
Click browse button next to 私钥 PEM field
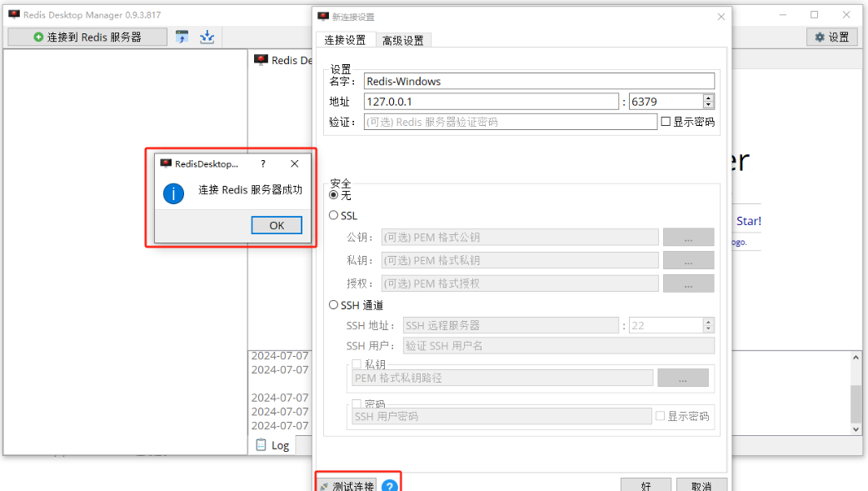click(x=688, y=260)
